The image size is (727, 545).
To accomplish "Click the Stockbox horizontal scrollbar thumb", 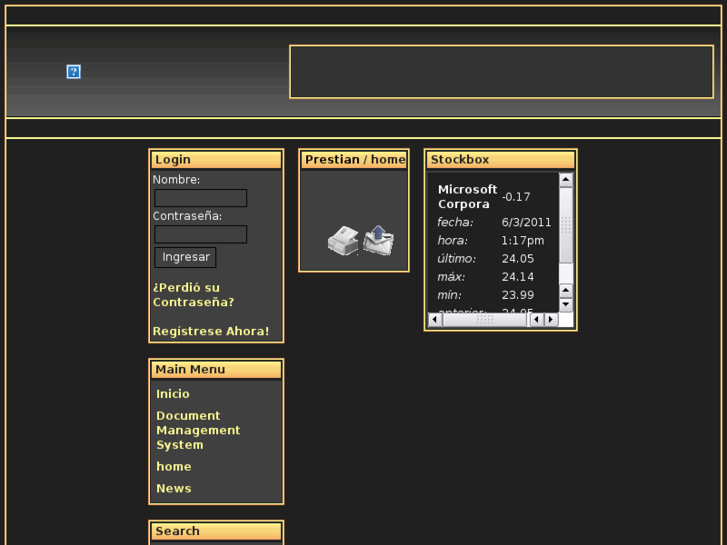I will (485, 320).
